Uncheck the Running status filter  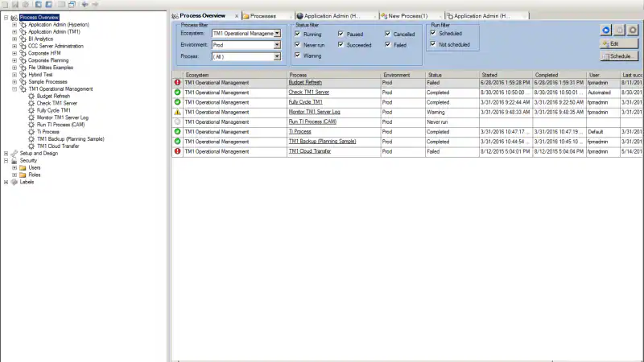point(297,34)
